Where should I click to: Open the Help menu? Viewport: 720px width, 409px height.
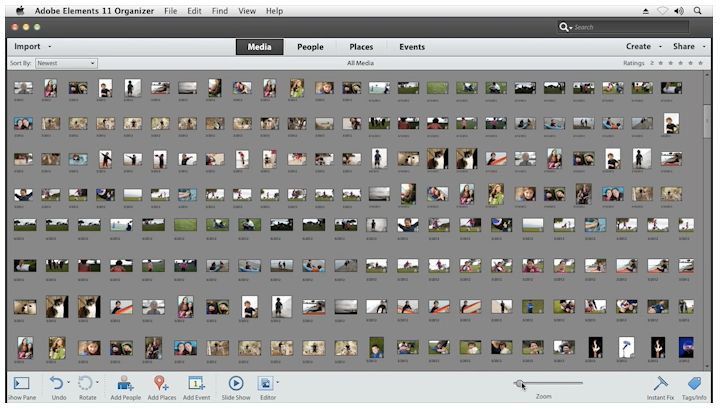tap(274, 11)
